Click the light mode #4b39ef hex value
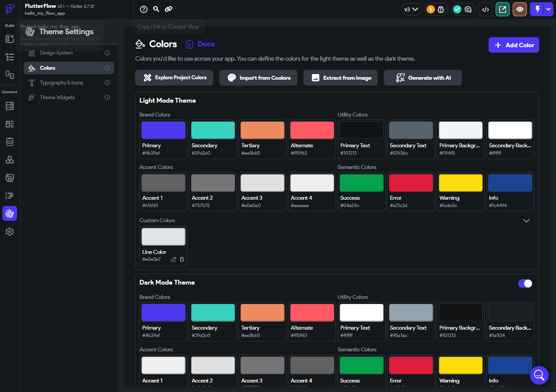 point(151,153)
